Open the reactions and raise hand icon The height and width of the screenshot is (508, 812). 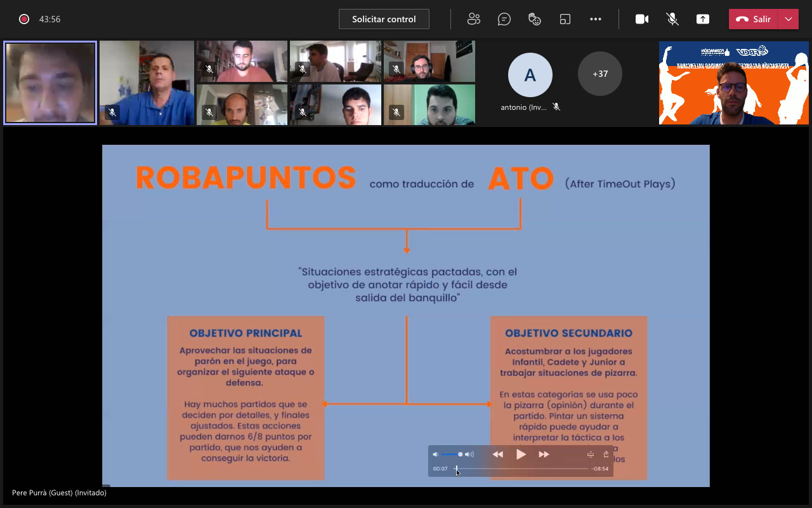coord(535,19)
